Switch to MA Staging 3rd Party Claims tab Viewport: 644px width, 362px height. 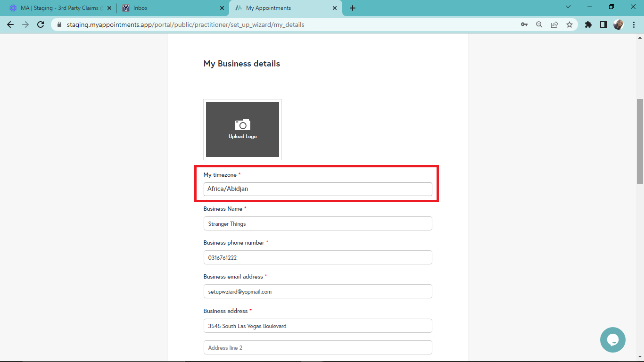point(59,8)
